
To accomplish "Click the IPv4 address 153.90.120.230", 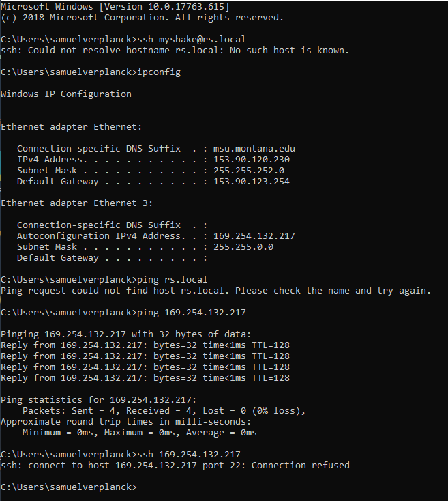I will click(252, 160).
